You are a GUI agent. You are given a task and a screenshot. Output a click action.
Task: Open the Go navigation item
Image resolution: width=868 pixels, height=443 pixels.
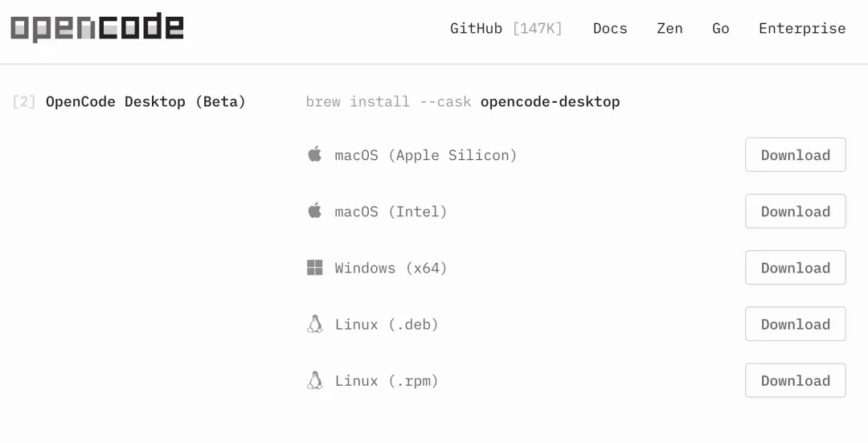click(x=721, y=28)
